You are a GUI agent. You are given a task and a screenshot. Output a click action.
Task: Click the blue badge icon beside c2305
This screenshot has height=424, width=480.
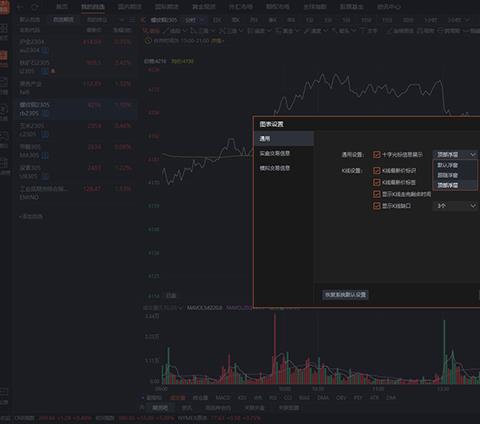(x=45, y=134)
